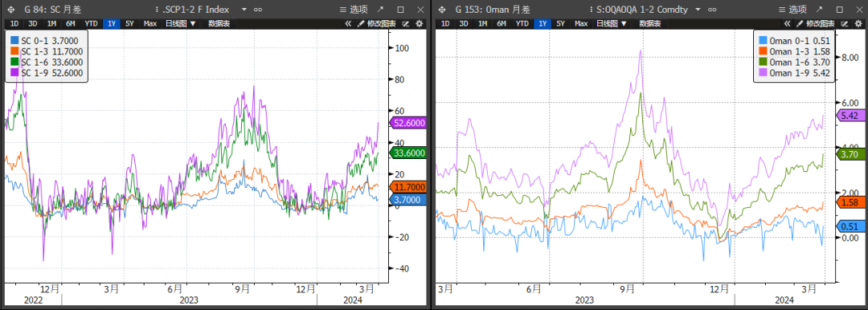Viewport: 868px width, 310px height.
Task: Expand the S:OQAOQA 1-2 Comdty security dropdown arrow
Action: coord(698,10)
